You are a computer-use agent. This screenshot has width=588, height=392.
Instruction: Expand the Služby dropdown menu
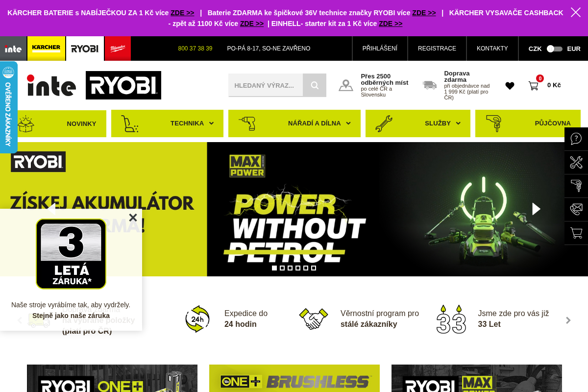pos(417,123)
